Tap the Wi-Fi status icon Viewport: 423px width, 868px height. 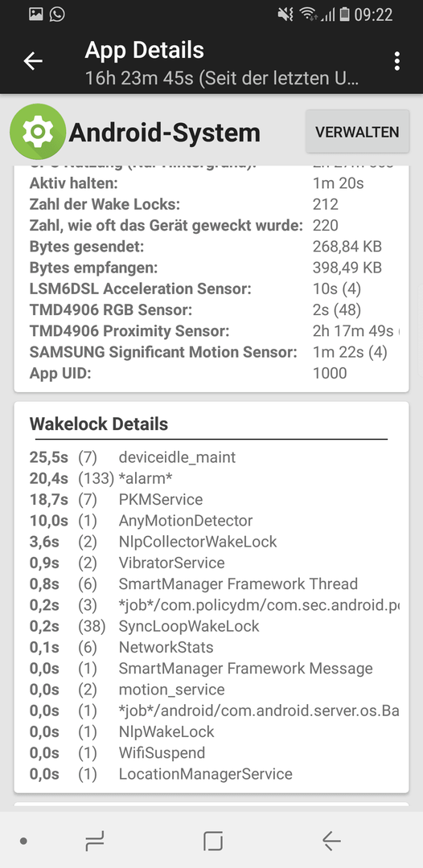tap(308, 14)
